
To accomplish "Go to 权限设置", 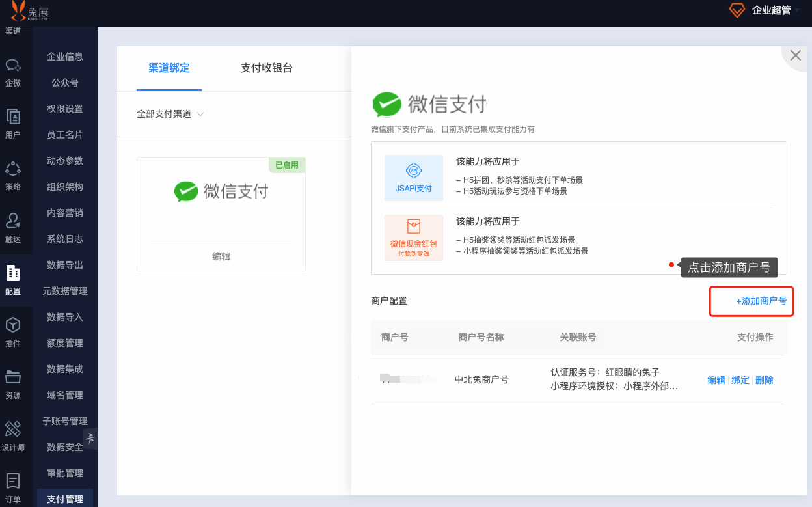I will tap(65, 109).
